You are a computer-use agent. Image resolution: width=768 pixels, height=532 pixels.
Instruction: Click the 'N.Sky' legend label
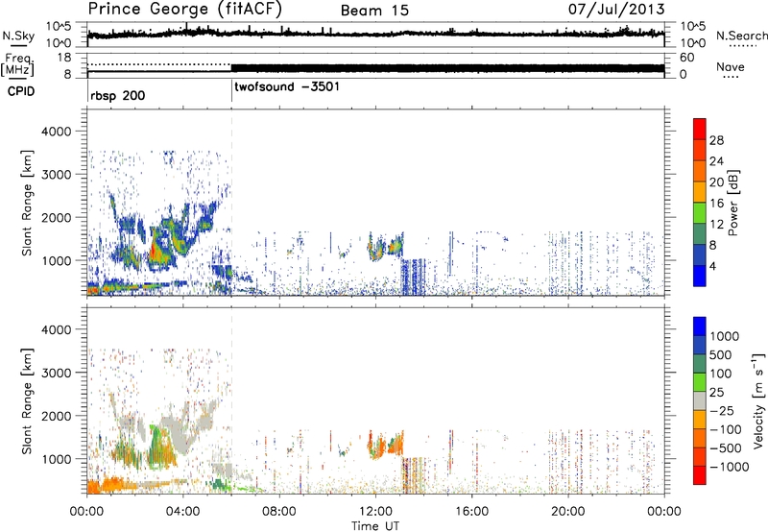point(18,36)
